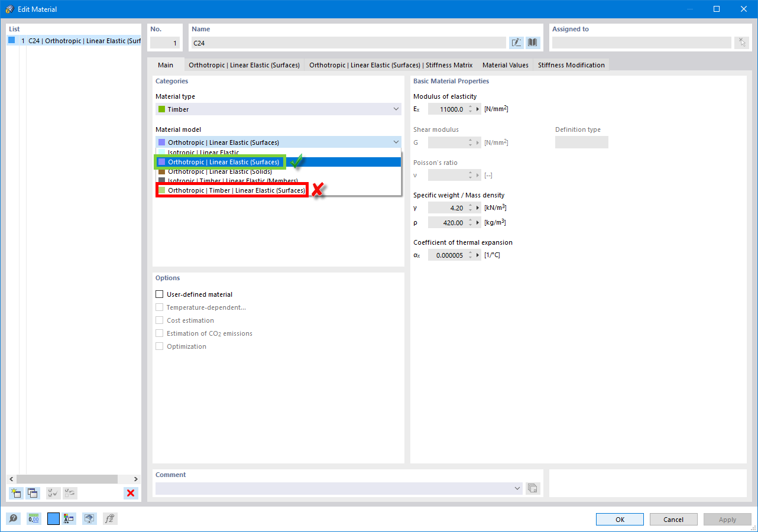
Task: Click the edit name icon next to C24
Action: (x=516, y=43)
